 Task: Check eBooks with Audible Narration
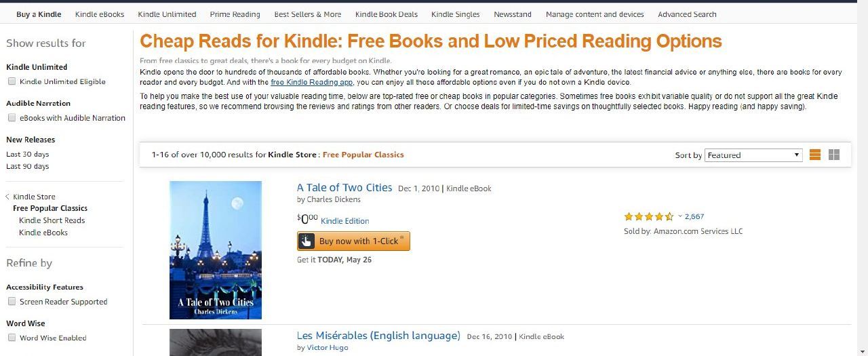pos(12,118)
